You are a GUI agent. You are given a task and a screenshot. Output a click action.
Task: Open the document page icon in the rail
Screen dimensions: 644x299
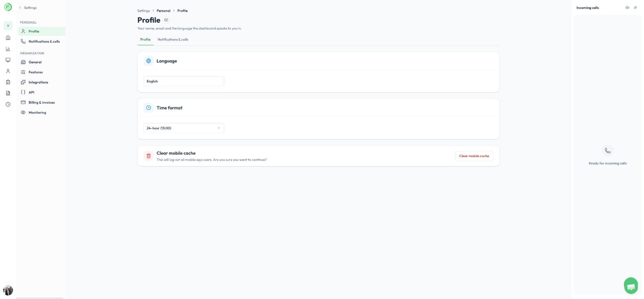(x=8, y=93)
